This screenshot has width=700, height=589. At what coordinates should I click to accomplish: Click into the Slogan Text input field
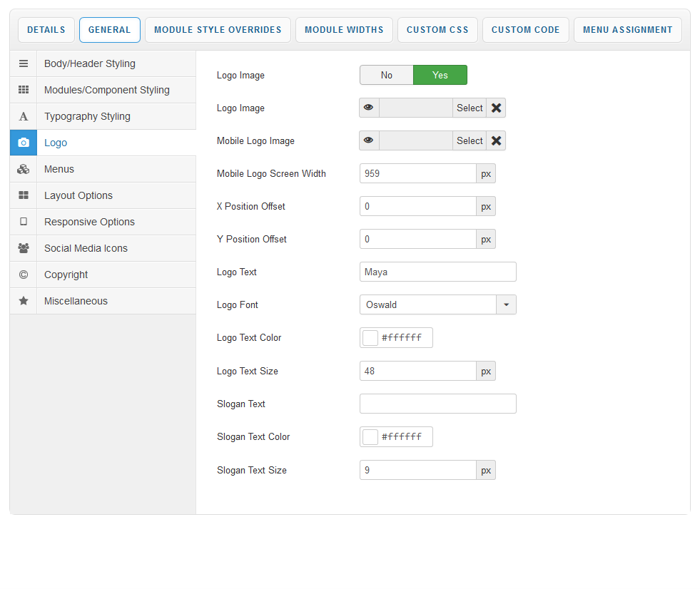point(437,404)
